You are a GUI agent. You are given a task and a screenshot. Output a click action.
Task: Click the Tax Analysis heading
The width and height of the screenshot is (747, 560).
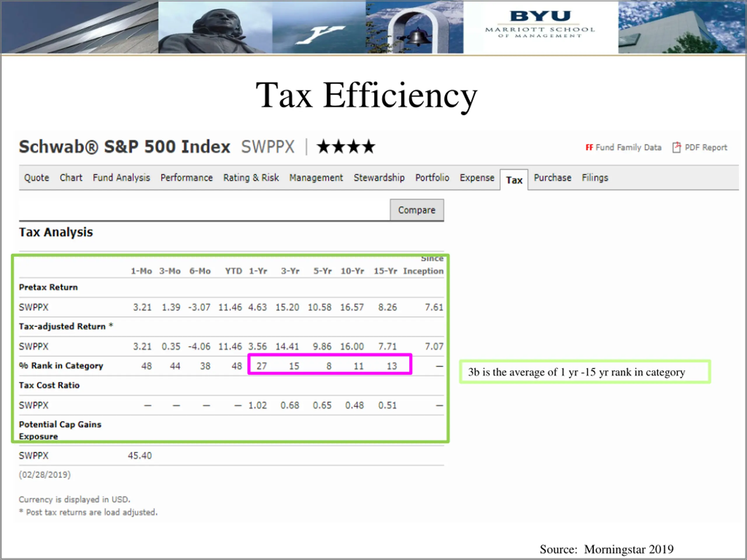56,232
